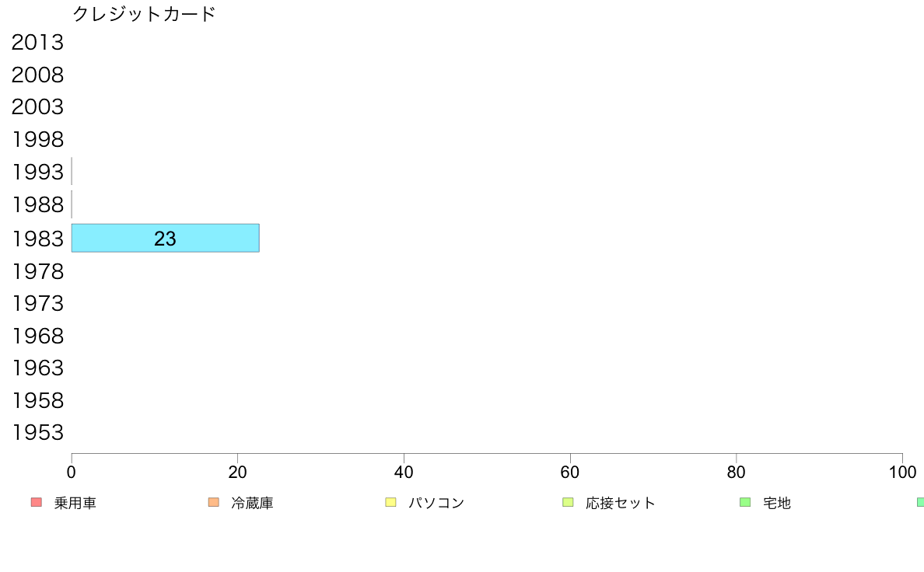
Task: Click the lime 応接セット legend swatch
Action: (568, 502)
